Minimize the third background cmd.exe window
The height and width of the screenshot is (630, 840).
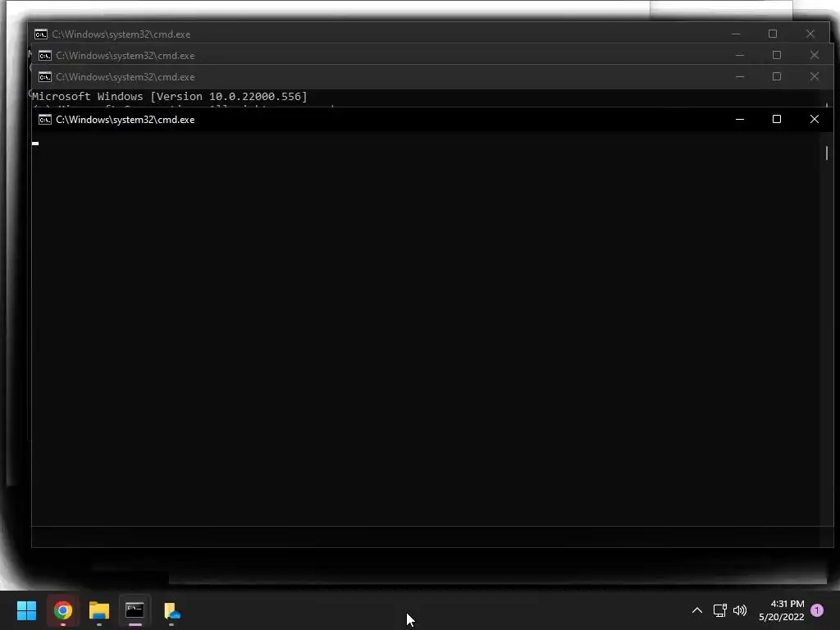click(x=740, y=76)
